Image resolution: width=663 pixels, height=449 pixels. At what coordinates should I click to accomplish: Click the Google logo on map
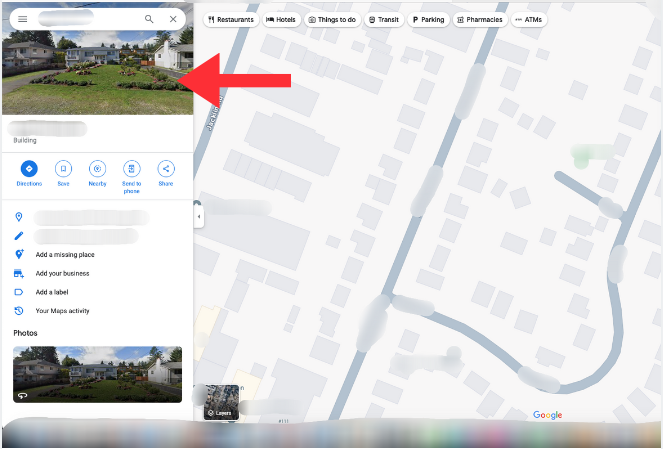548,415
